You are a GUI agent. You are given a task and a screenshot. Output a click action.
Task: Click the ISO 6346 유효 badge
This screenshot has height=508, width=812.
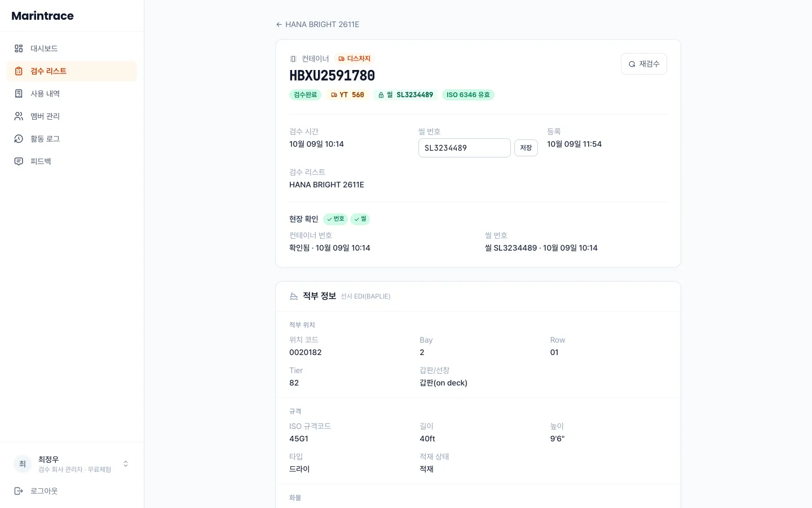pyautogui.click(x=468, y=95)
